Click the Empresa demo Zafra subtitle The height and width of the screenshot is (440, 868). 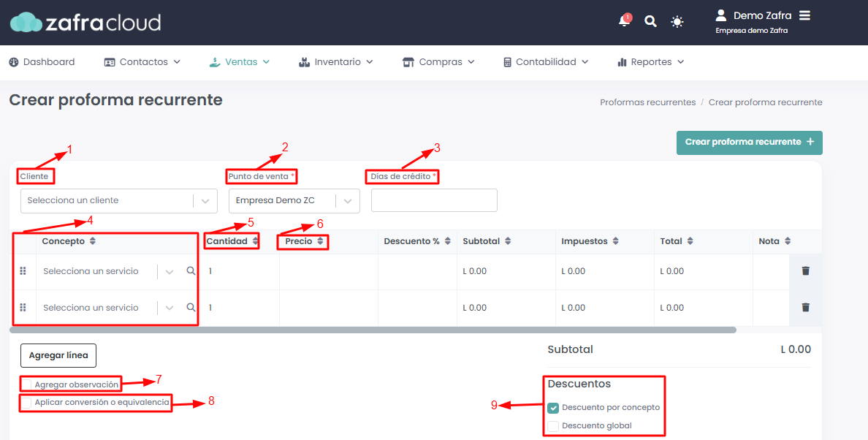coord(751,31)
